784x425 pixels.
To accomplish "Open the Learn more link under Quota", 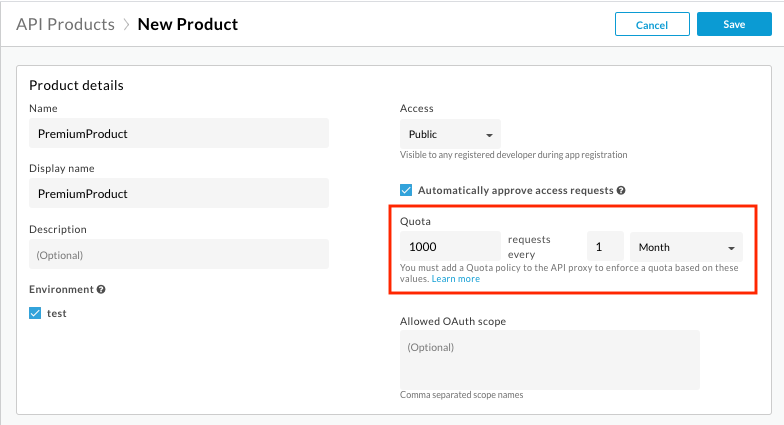I will tap(456, 279).
